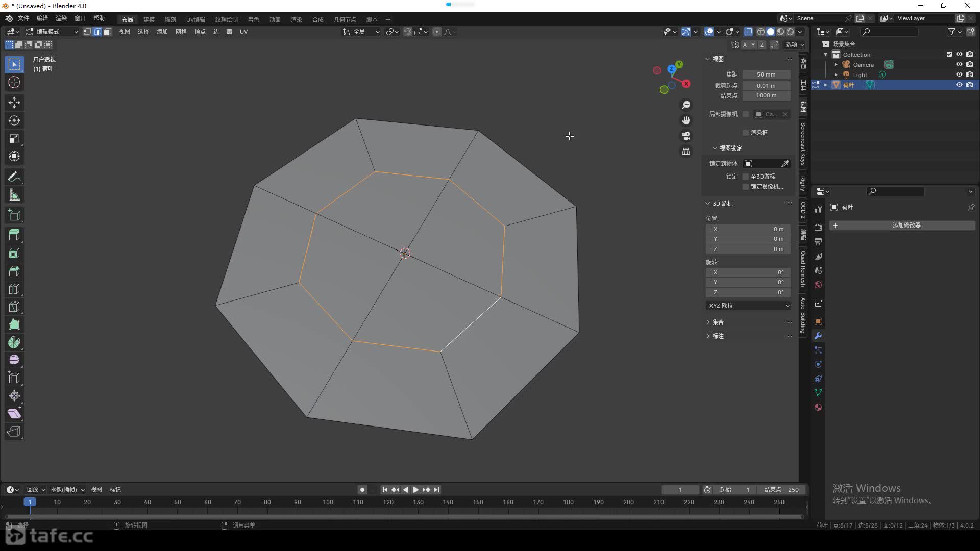980x551 pixels.
Task: Select the Smooth tool
Action: [x=14, y=360]
